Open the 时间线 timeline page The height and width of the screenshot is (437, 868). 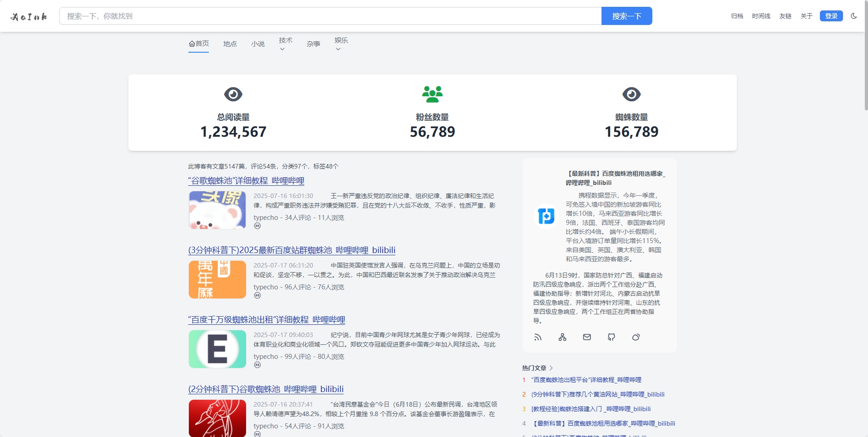[761, 16]
